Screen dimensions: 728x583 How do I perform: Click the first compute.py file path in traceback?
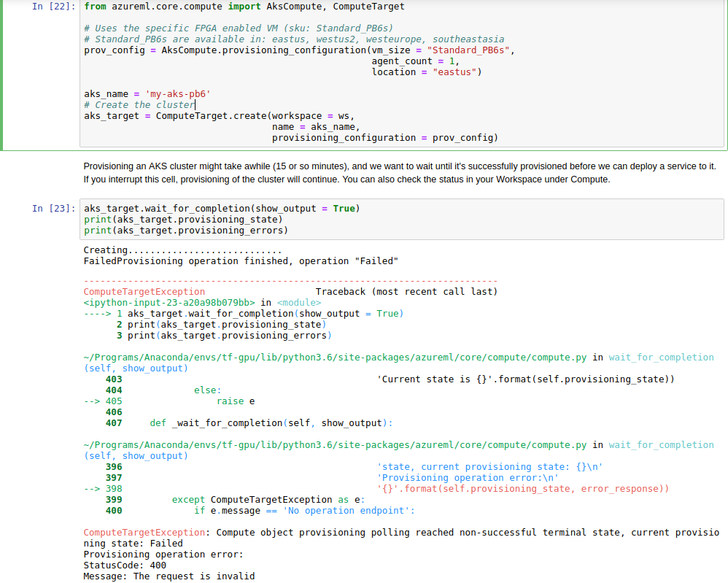(x=336, y=358)
